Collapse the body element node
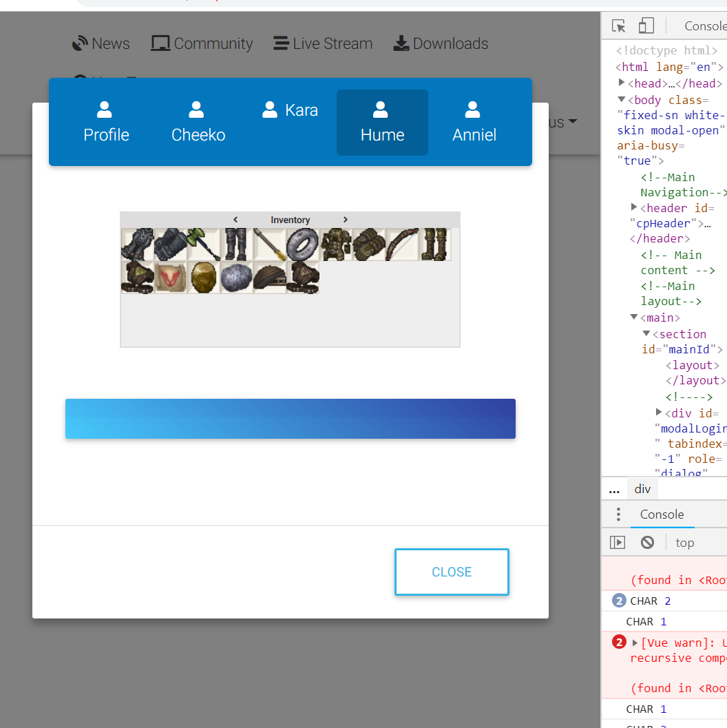Viewport: 727px width, 728px height. coord(622,100)
